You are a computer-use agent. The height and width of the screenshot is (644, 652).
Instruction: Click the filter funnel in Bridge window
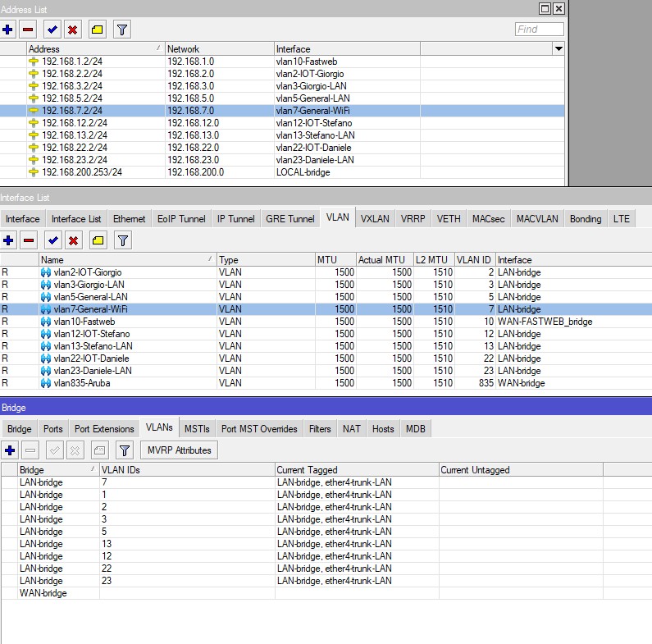(124, 450)
